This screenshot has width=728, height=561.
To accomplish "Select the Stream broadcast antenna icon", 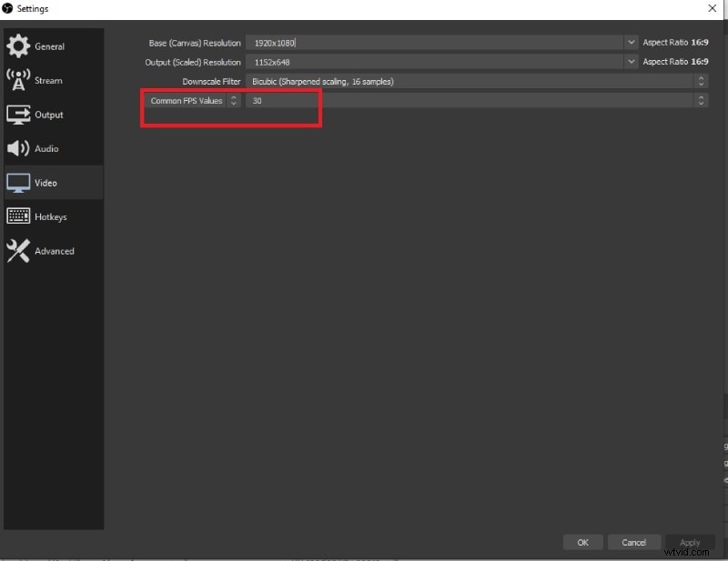I will pos(18,80).
